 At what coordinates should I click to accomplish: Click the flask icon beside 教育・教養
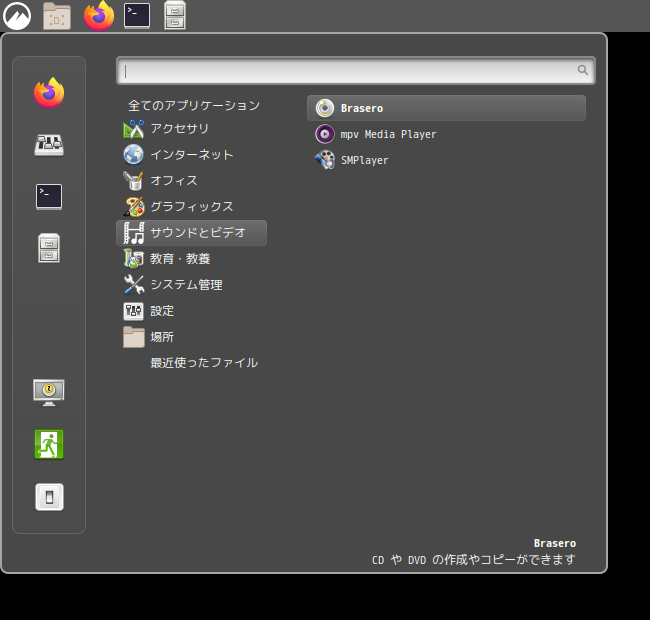pyautogui.click(x=133, y=259)
